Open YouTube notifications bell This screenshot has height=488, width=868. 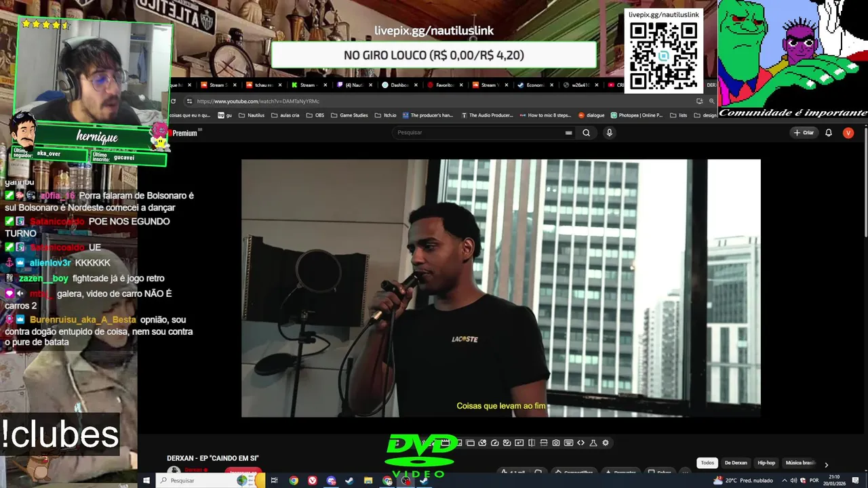(829, 133)
